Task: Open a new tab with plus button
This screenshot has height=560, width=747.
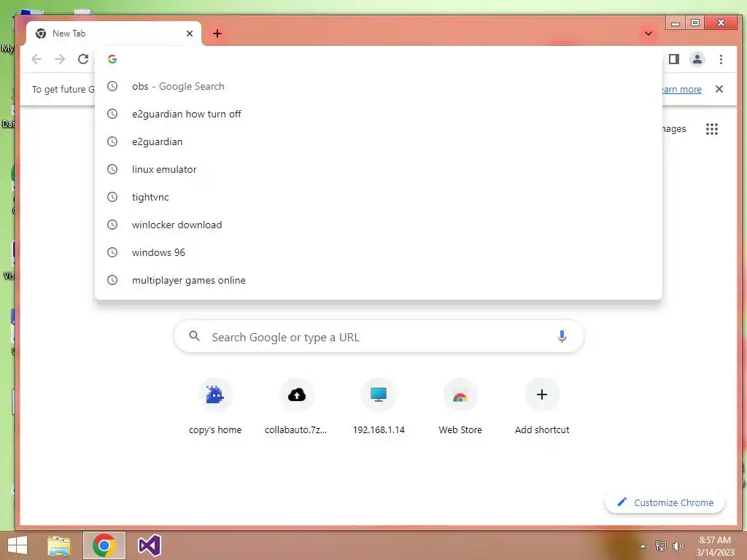Action: click(217, 34)
